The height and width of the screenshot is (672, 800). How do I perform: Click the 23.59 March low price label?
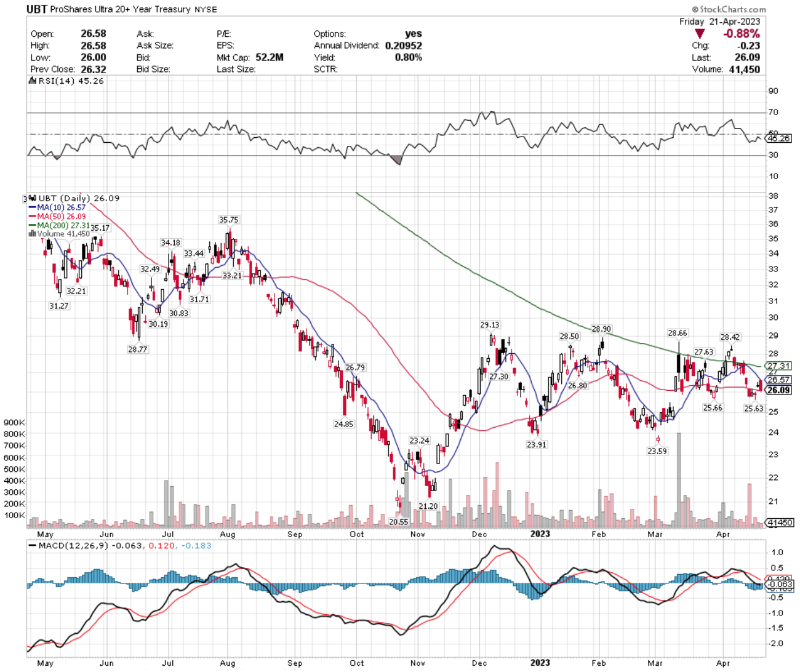pyautogui.click(x=657, y=451)
